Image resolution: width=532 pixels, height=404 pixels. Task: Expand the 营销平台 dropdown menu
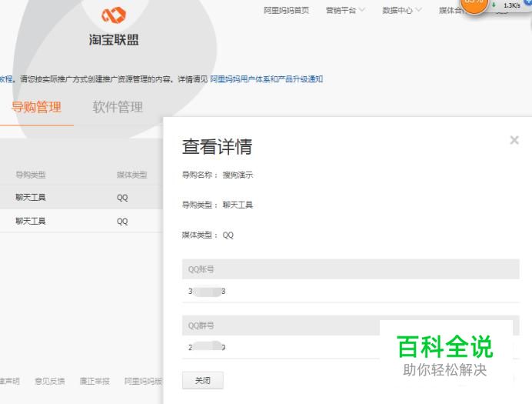(x=345, y=11)
